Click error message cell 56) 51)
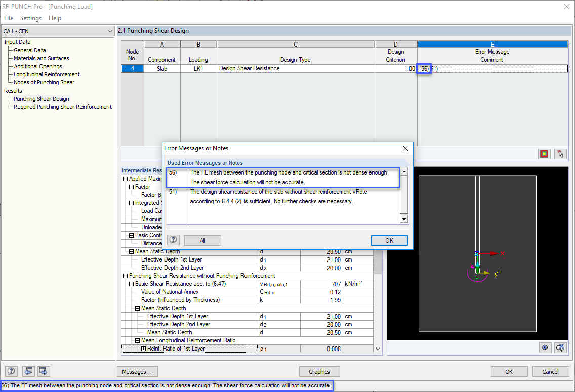The height and width of the screenshot is (392, 575). 492,68
